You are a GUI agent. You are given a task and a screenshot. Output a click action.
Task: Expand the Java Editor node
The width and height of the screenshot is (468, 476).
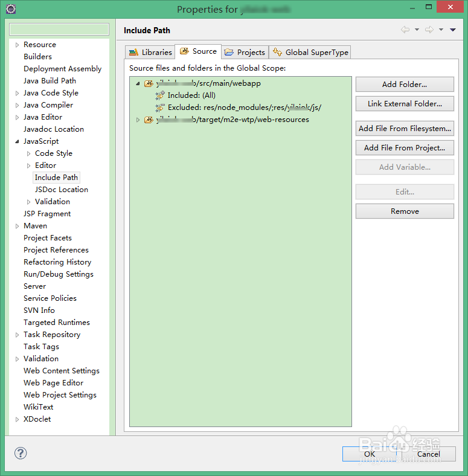[18, 117]
